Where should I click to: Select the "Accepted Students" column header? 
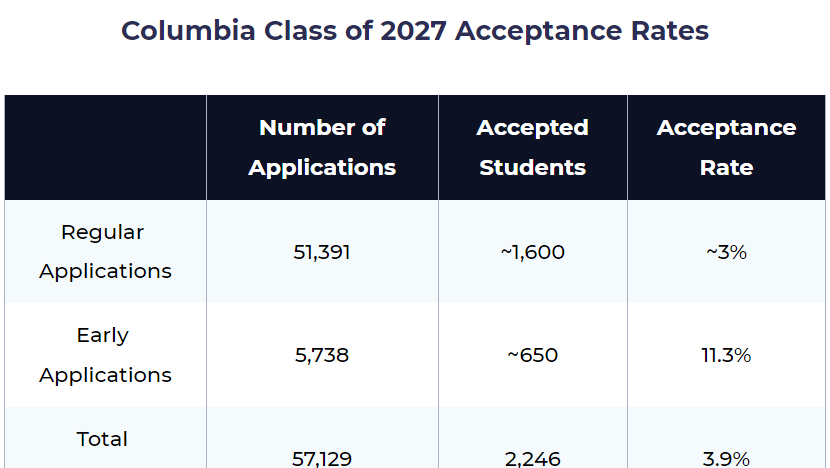532,148
